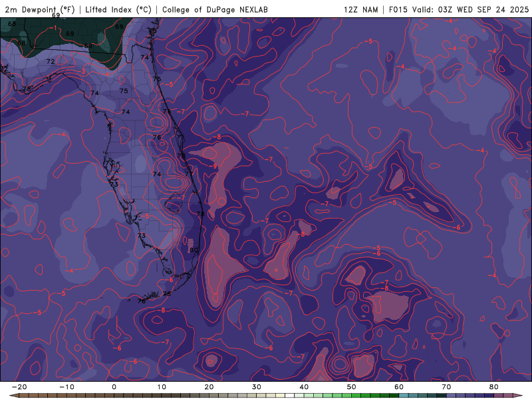Click the 'College of DuPage NEXLAB' label

click(x=215, y=9)
